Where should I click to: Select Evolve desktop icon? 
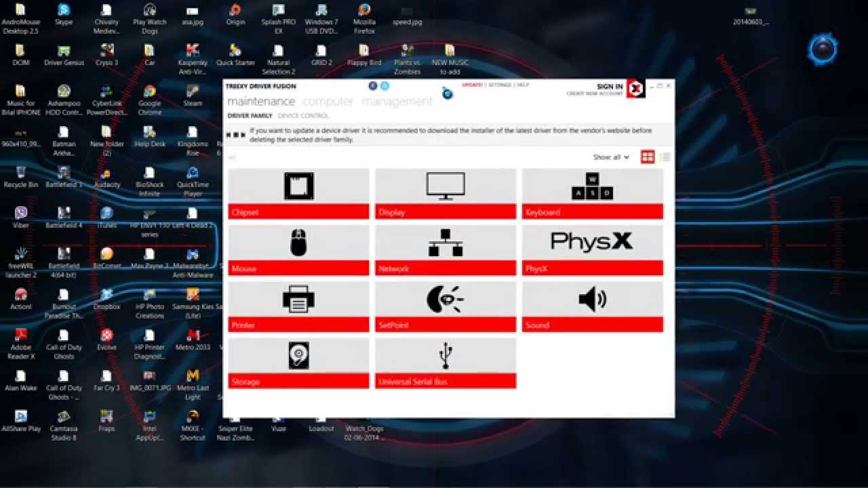click(x=106, y=340)
